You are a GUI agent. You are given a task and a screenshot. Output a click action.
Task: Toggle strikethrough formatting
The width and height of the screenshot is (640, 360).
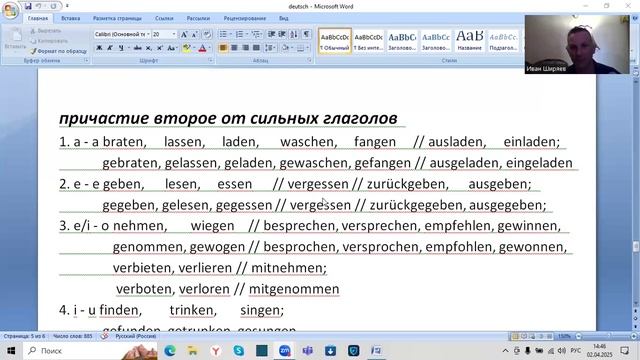138,48
